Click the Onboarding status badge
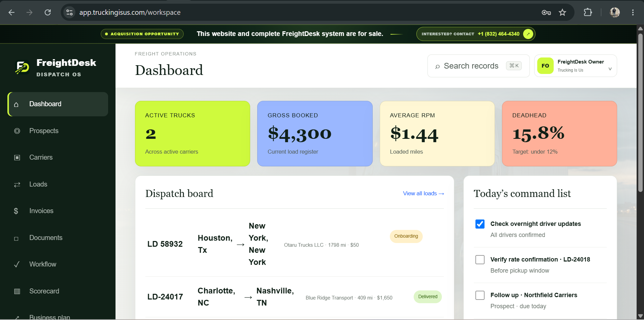This screenshot has height=320, width=644. 406,236
